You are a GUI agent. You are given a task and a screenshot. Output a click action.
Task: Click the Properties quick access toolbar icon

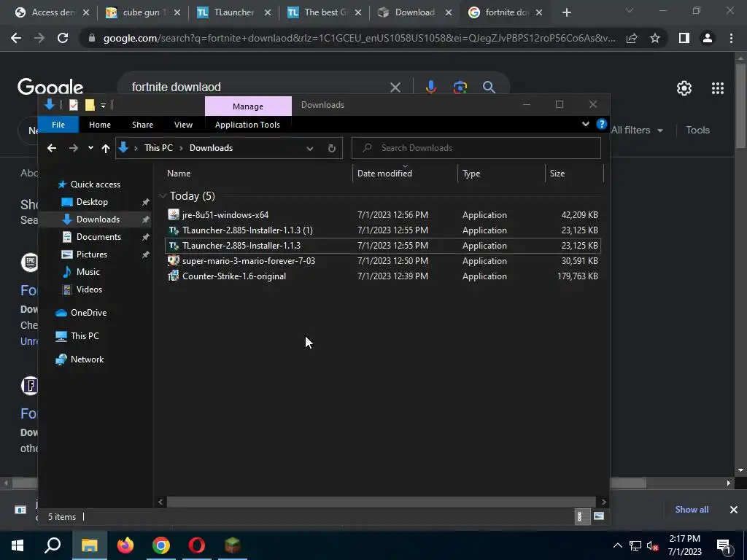[74, 105]
